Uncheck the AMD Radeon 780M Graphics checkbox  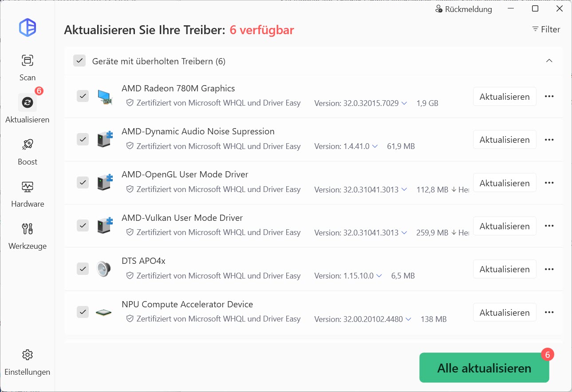tap(83, 96)
